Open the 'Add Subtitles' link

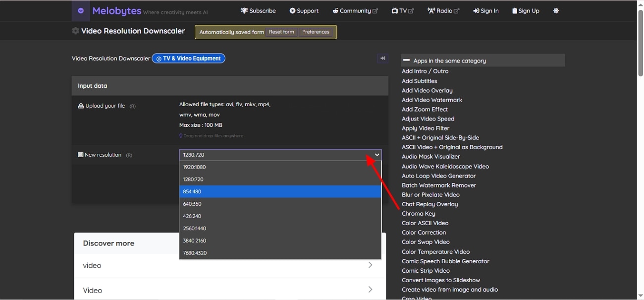point(419,80)
